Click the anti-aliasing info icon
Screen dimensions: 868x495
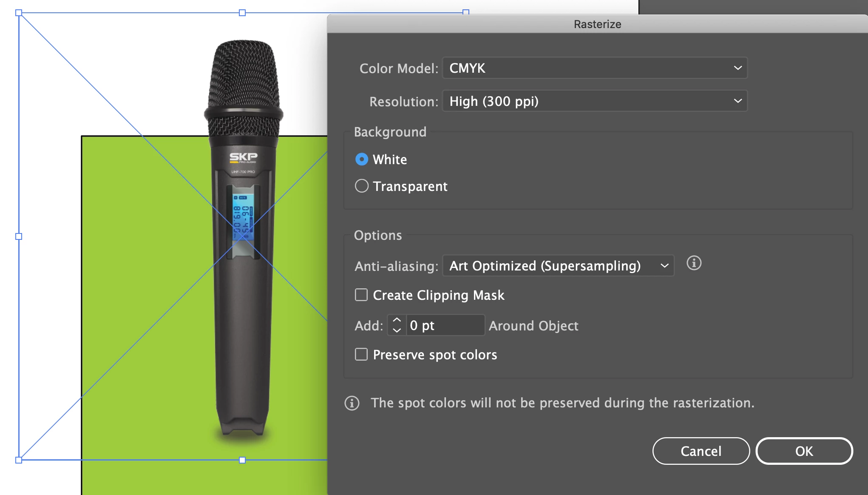[x=694, y=263]
